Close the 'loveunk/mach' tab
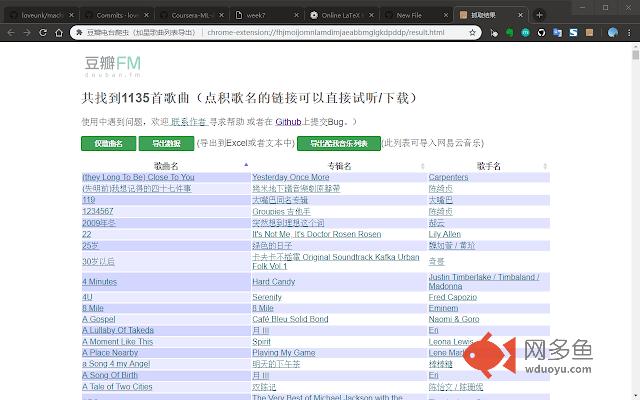The height and width of the screenshot is (400, 640). click(71, 15)
